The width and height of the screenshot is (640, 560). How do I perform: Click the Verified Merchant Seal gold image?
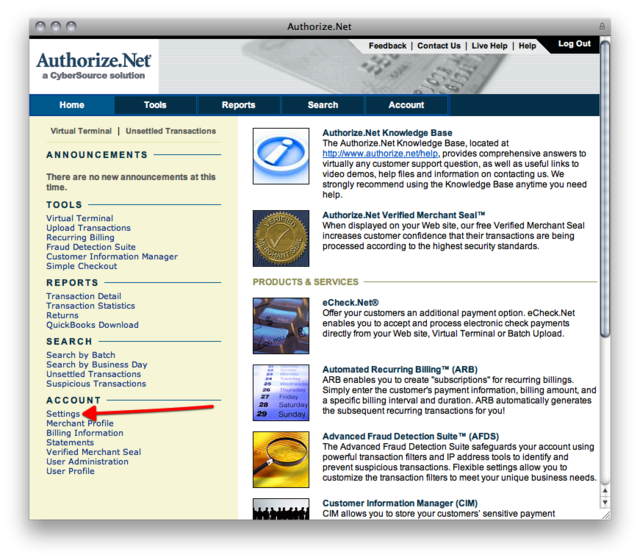pos(281,238)
